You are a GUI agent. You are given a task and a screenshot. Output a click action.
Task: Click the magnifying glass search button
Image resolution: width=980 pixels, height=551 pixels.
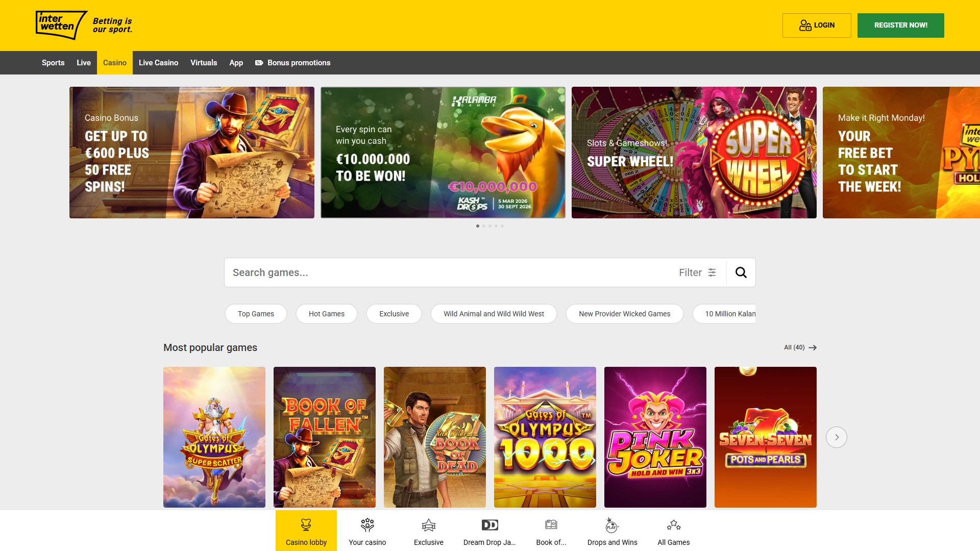point(741,272)
